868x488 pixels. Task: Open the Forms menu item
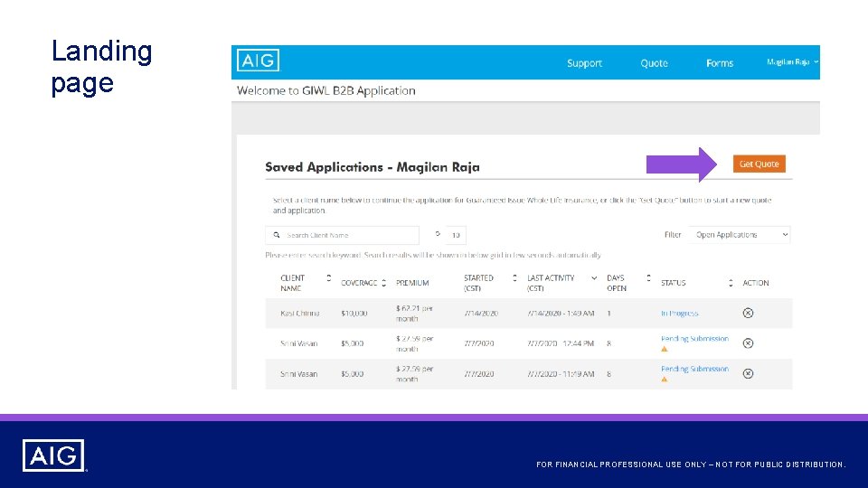(x=720, y=63)
